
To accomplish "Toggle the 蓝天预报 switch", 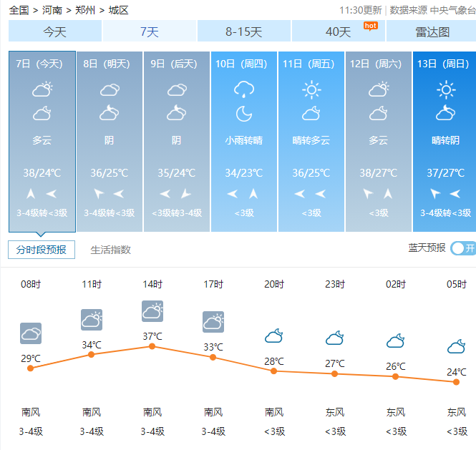I will (463, 248).
